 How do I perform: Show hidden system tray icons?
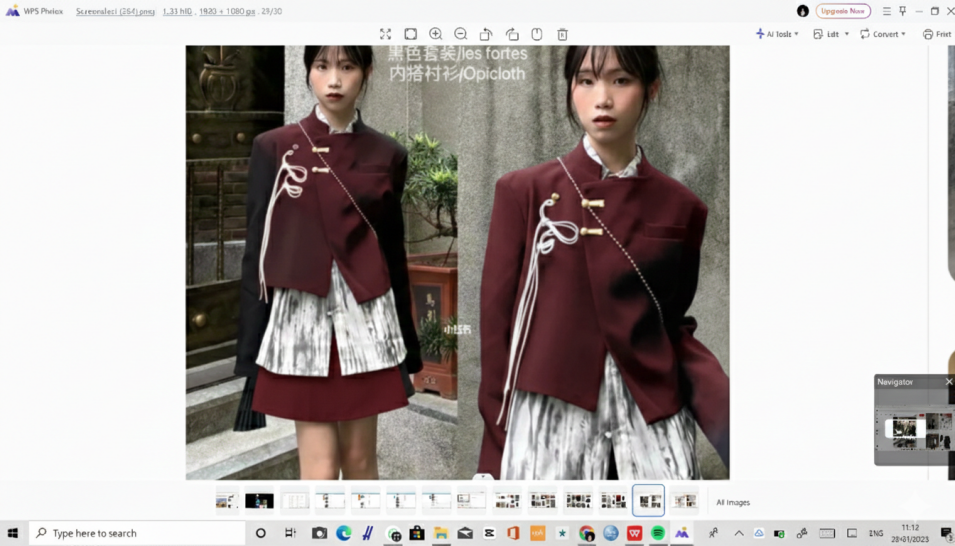pos(739,533)
